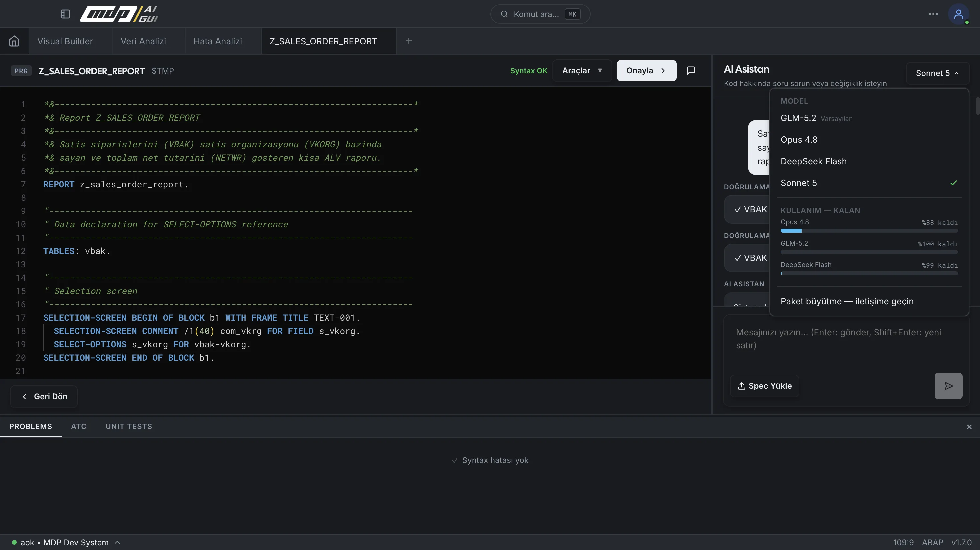Click code line 12 TABLES: vbak
The image size is (980, 550).
tap(76, 251)
